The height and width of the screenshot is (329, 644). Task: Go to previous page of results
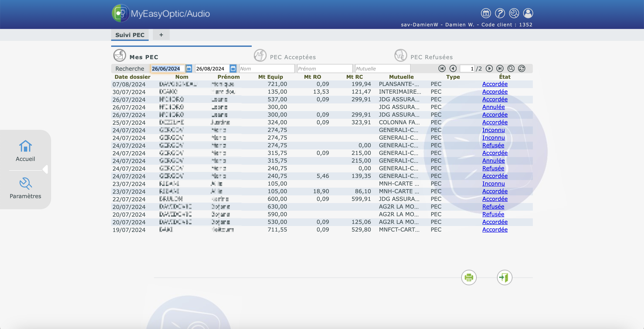pyautogui.click(x=453, y=69)
